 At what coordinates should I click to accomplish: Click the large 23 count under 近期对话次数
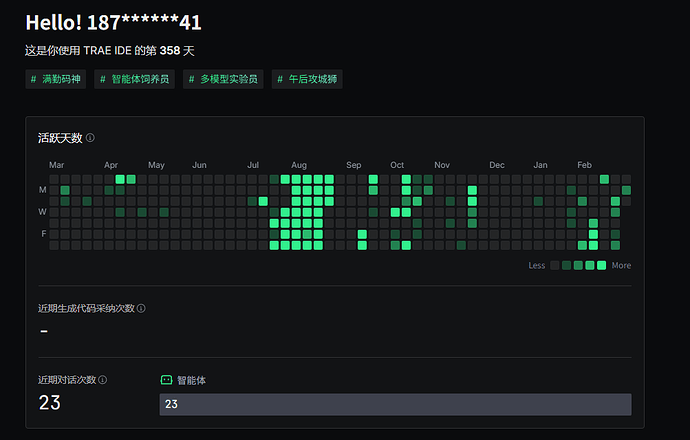(50, 403)
